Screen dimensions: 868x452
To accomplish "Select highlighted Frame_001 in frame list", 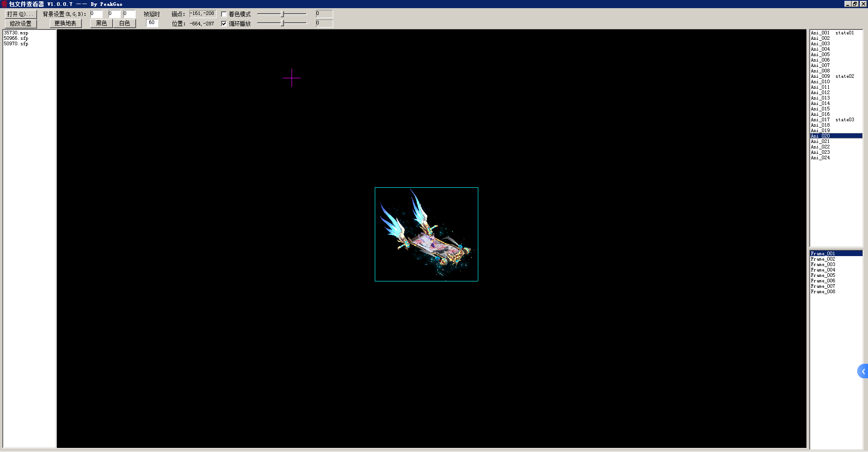I will 836,254.
